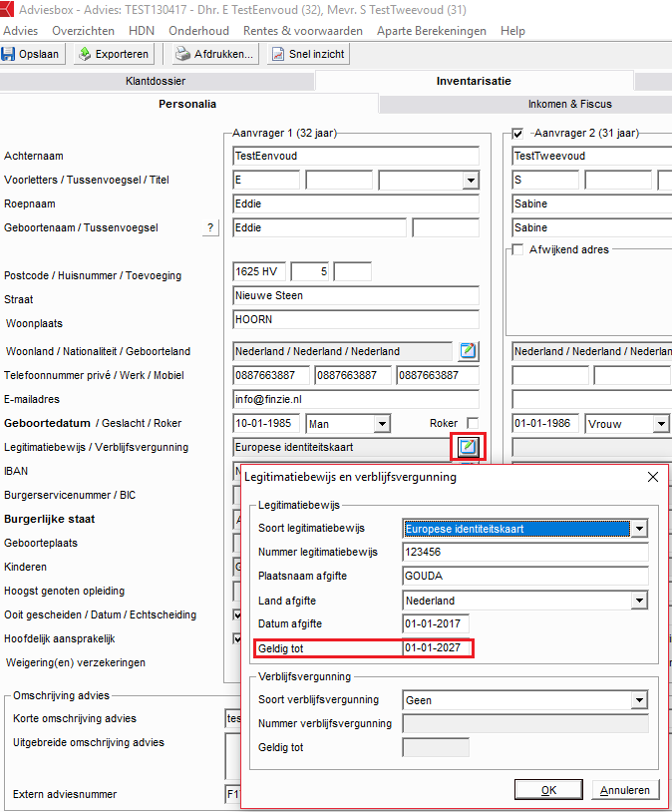This screenshot has width=672, height=812.
Task: Click the Roepnaam field for Aanvrager 1
Action: click(x=356, y=203)
